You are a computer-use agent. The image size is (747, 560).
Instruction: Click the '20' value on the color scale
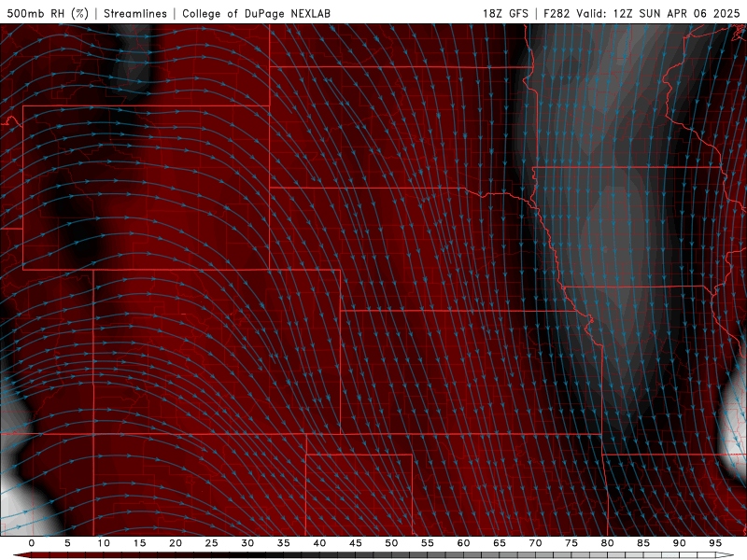(176, 543)
